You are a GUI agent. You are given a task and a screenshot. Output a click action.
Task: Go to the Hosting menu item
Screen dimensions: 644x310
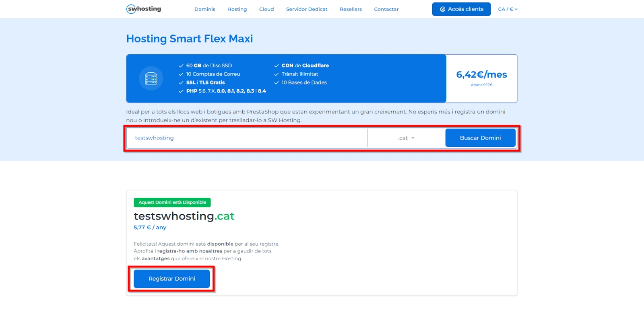point(237,9)
